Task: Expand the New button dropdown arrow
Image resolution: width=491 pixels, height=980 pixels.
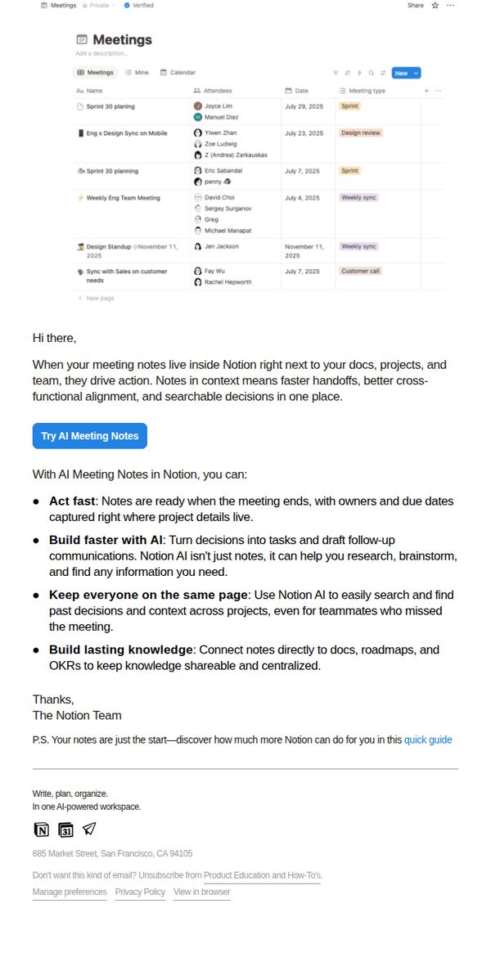Action: click(416, 73)
